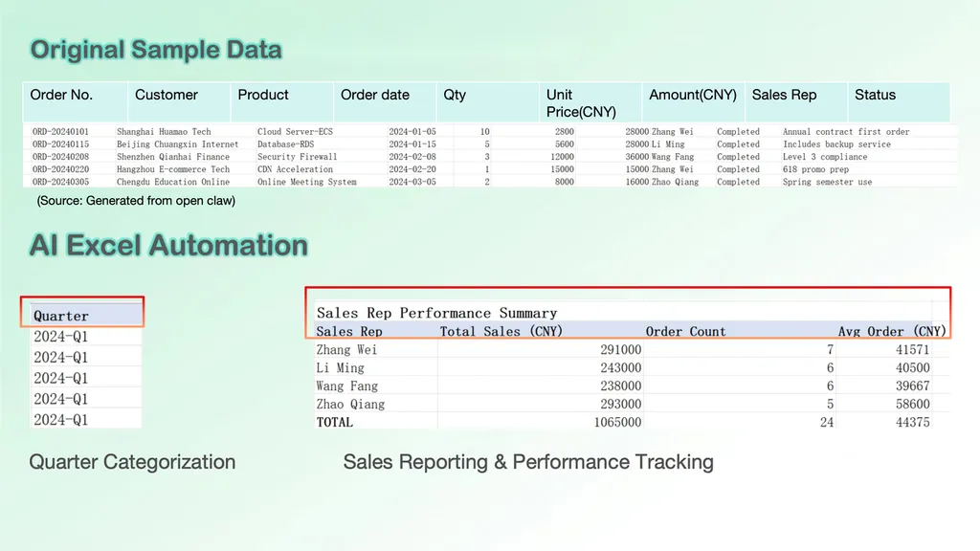Select the "AI Excel Automation" heading
The height and width of the screenshot is (551, 980).
coord(168,245)
